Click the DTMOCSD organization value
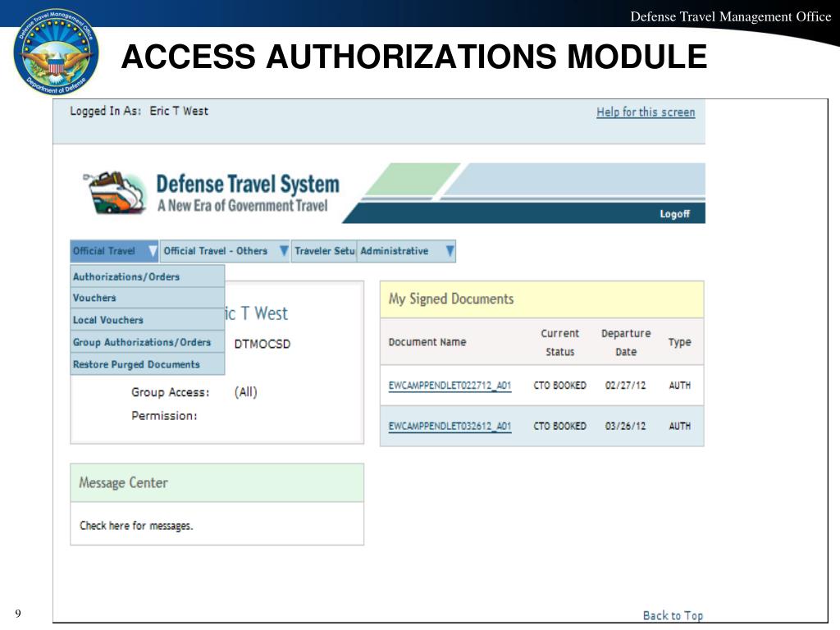This screenshot has width=840, height=630. 262,344
